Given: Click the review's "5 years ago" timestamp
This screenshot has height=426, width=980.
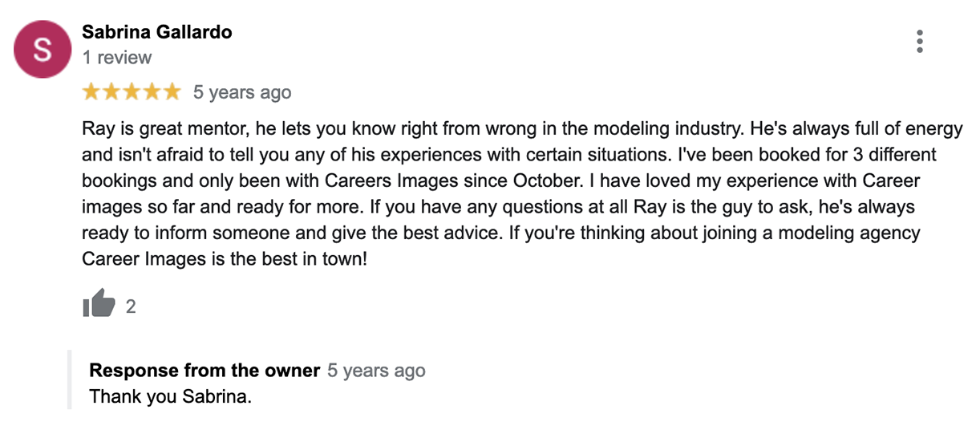Looking at the screenshot, I should tap(242, 93).
